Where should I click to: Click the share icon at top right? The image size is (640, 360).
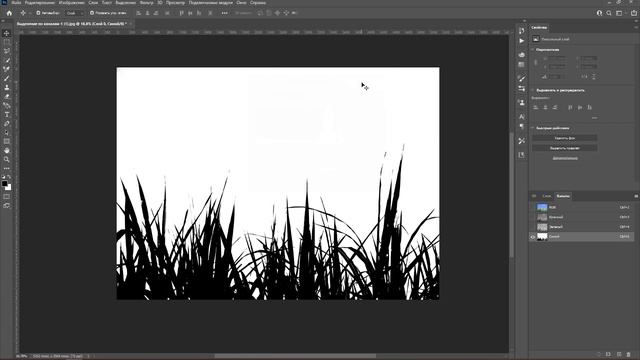click(634, 13)
